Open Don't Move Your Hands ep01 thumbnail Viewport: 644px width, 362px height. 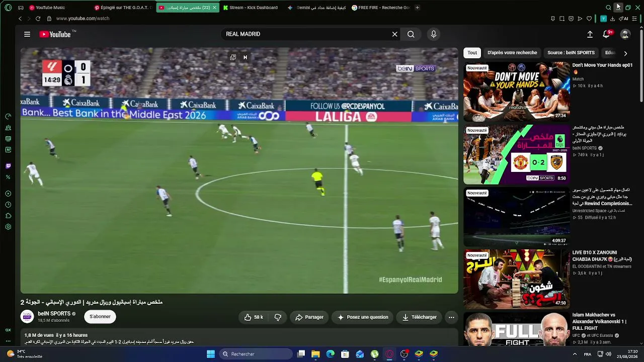click(x=516, y=92)
